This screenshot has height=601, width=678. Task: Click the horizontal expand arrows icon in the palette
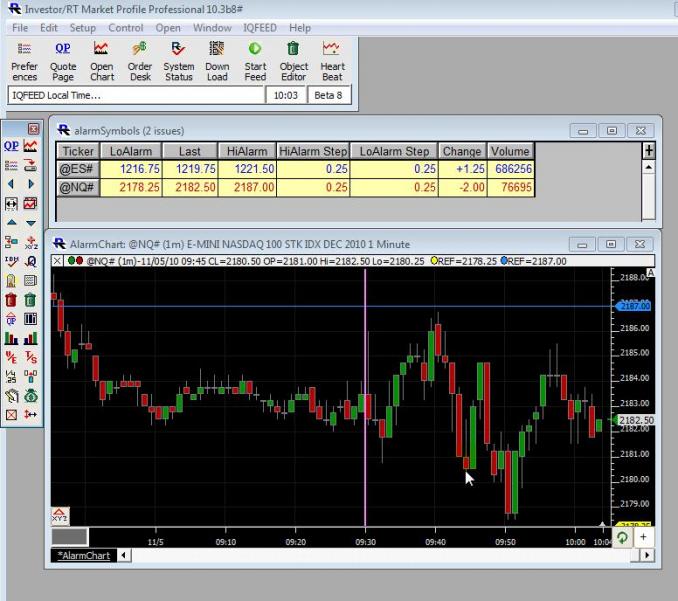point(11,204)
